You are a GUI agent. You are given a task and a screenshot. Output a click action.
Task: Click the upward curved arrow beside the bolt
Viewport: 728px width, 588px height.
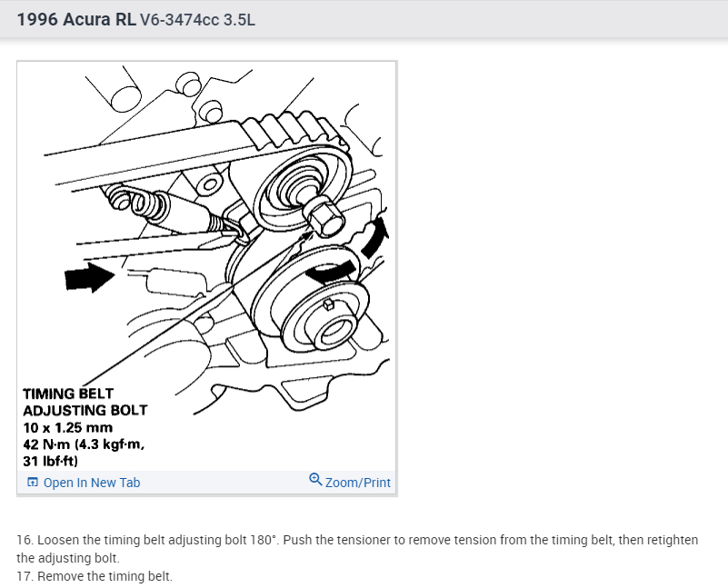click(374, 235)
